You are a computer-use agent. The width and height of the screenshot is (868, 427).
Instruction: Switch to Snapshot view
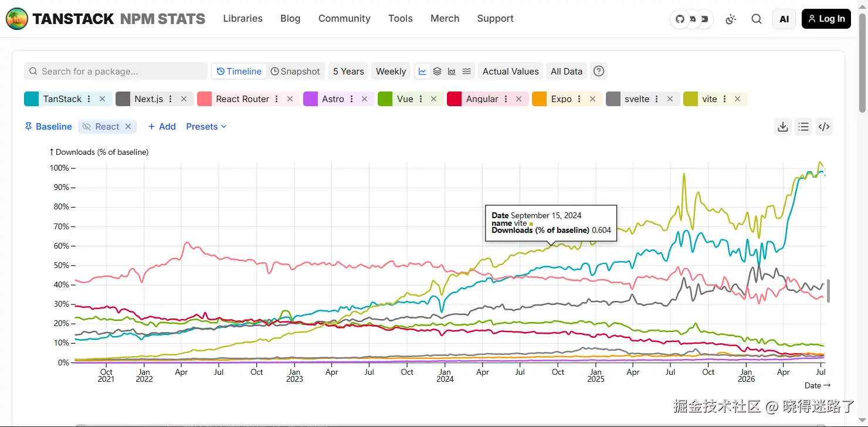pos(296,72)
